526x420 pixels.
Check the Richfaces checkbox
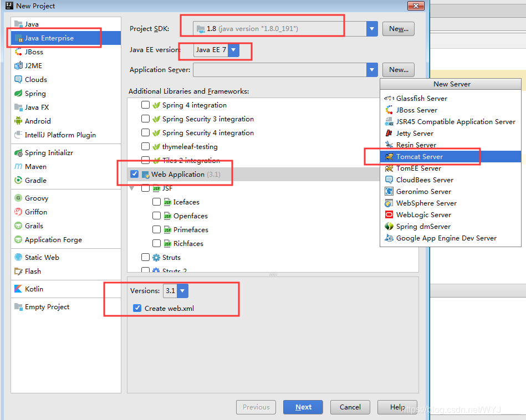coord(157,243)
